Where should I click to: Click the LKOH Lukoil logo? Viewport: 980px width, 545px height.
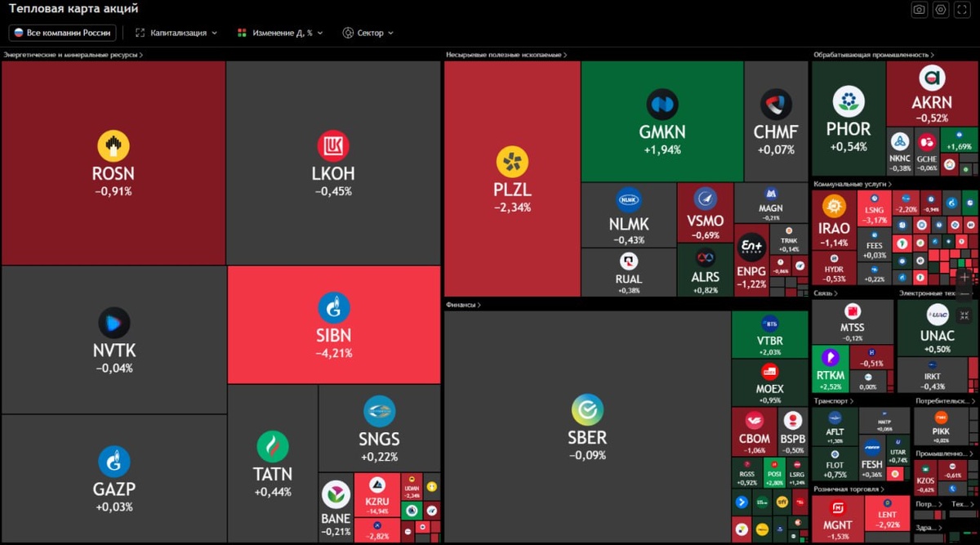pyautogui.click(x=333, y=146)
